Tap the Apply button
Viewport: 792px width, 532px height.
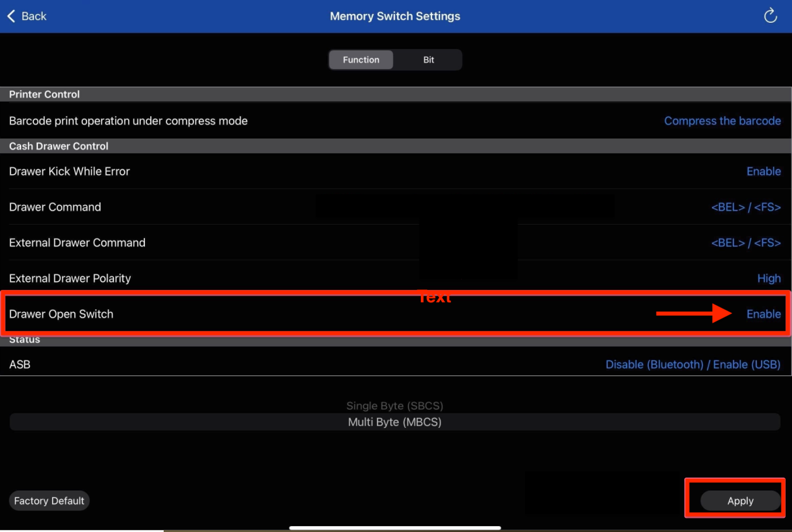tap(741, 501)
